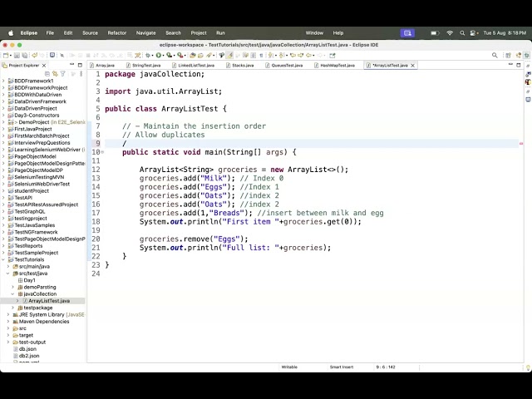Click Smart Insert in status bar
Viewport: 532px width, 399px height.
[342, 367]
